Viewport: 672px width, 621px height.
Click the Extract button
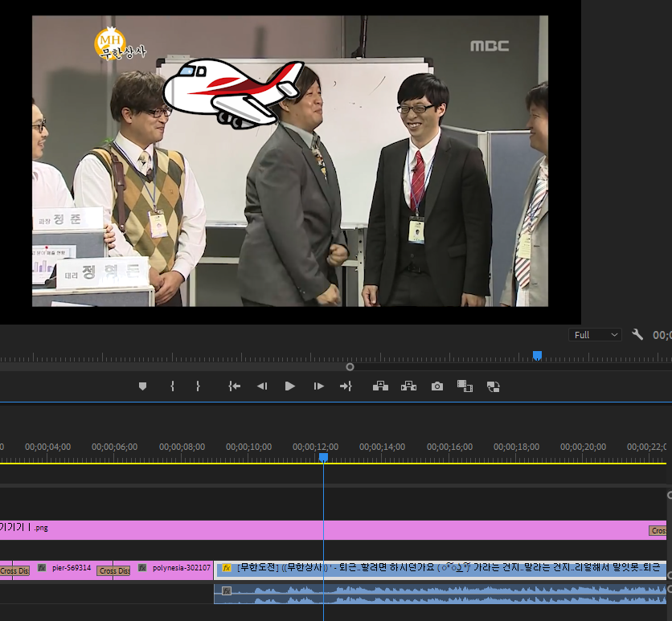pyautogui.click(x=408, y=386)
